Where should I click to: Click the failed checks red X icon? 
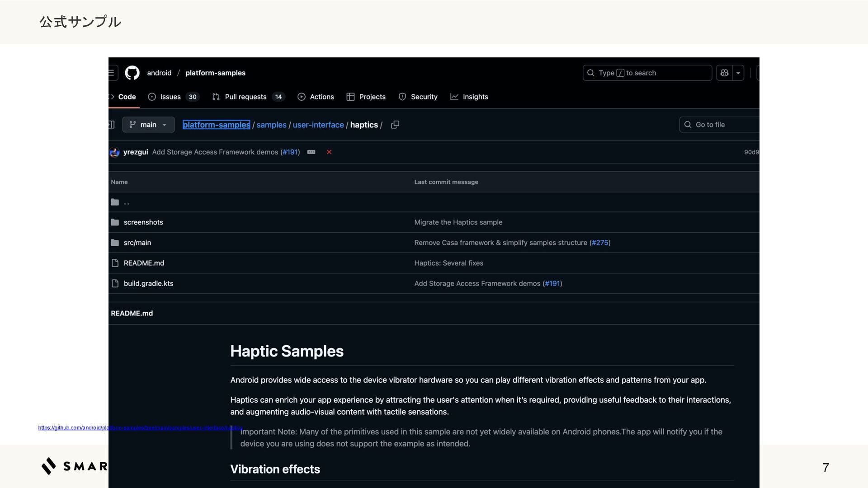(x=329, y=152)
